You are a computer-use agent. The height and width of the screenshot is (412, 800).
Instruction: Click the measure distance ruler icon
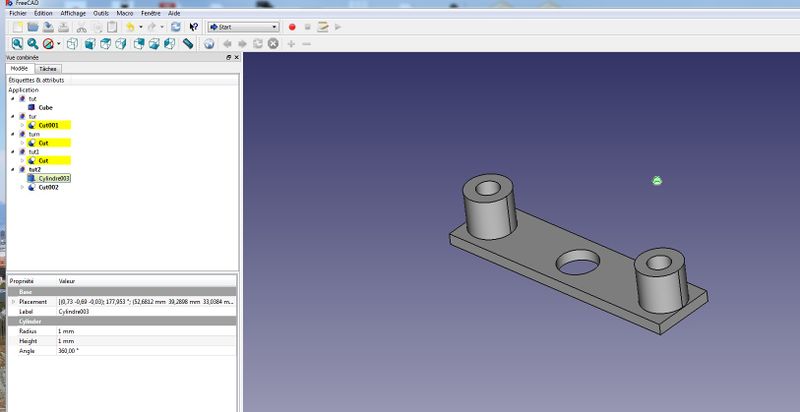point(190,44)
